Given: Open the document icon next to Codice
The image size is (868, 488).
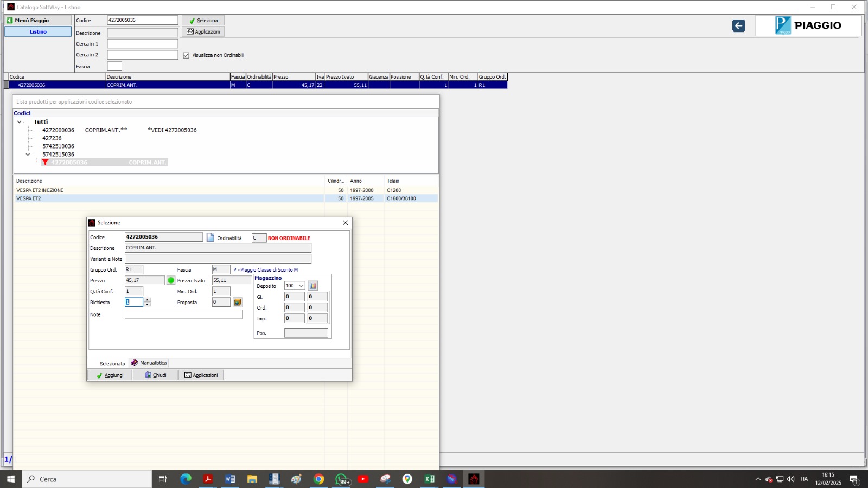Looking at the screenshot, I should point(210,237).
